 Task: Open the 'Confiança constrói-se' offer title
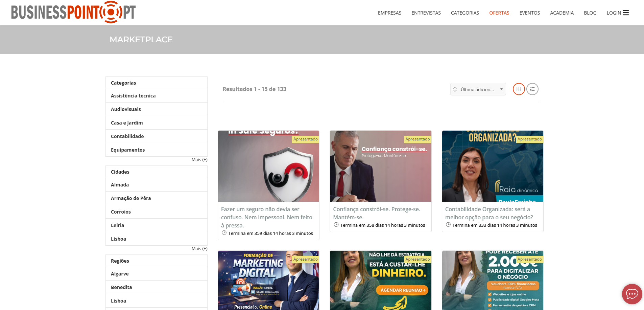(376, 213)
